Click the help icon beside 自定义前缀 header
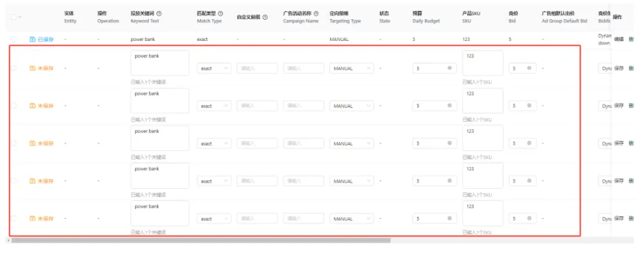The height and width of the screenshot is (256, 644). click(265, 17)
